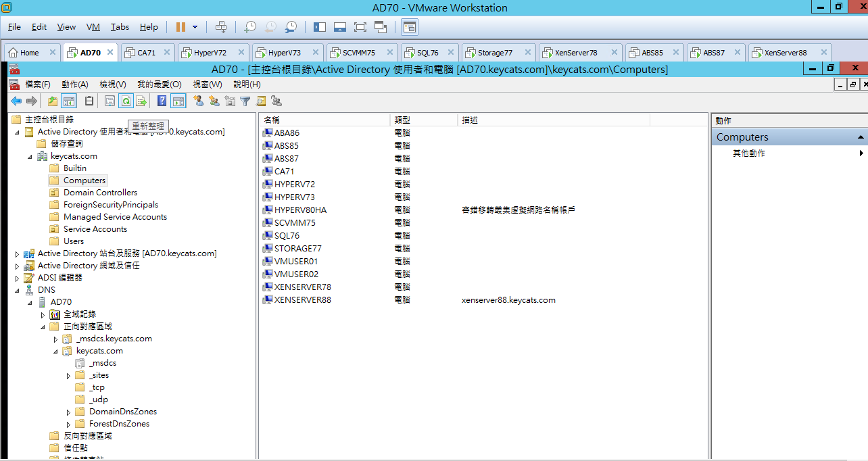The height and width of the screenshot is (461, 868).
Task: Expand the 全域記錄 node
Action: 43,315
